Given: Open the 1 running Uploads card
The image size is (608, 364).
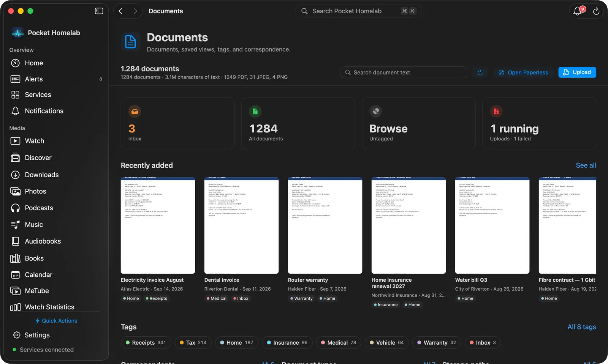Looking at the screenshot, I should click(x=539, y=123).
